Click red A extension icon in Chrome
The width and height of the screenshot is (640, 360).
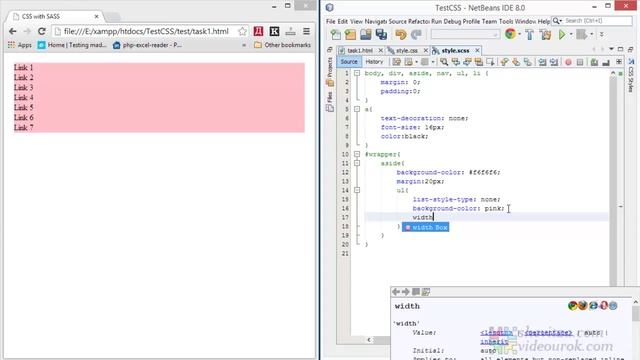point(258,31)
